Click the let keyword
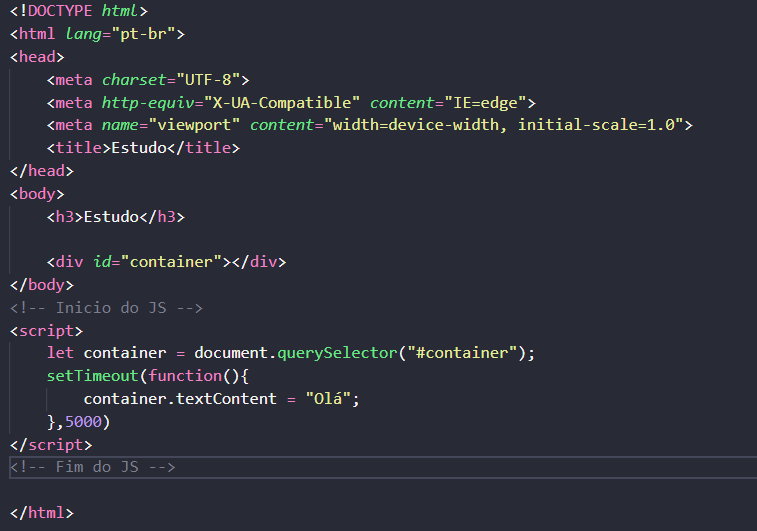Viewport: 757px width, 531px height. coord(60,353)
